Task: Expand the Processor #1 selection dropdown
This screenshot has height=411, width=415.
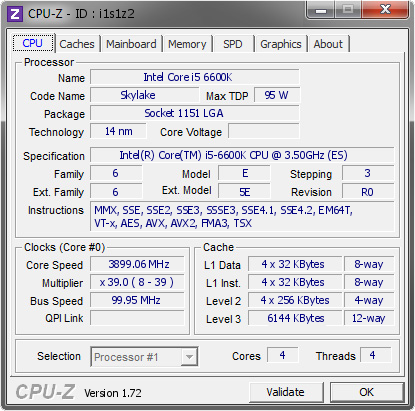Action: click(x=144, y=357)
